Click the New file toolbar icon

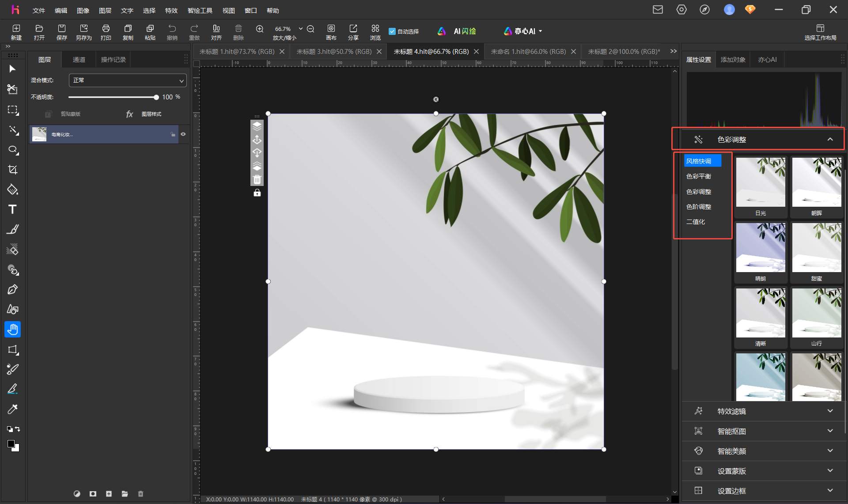[16, 32]
